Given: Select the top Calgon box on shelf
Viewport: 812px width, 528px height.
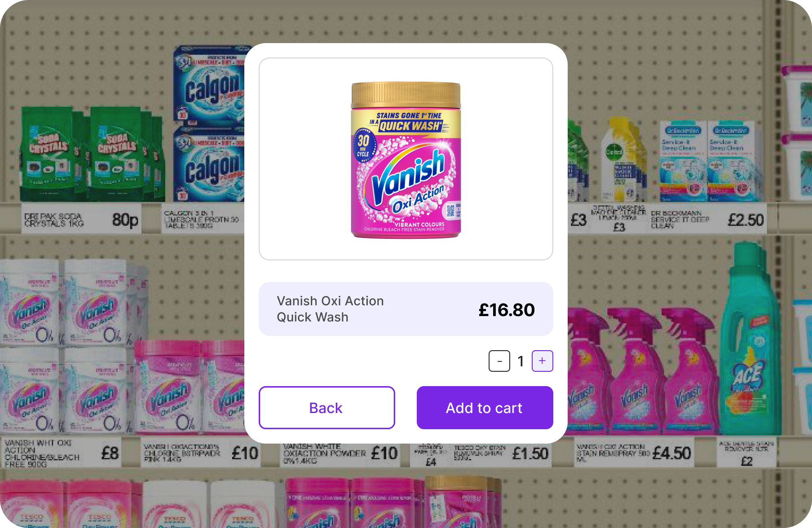Looking at the screenshot, I should (209, 85).
